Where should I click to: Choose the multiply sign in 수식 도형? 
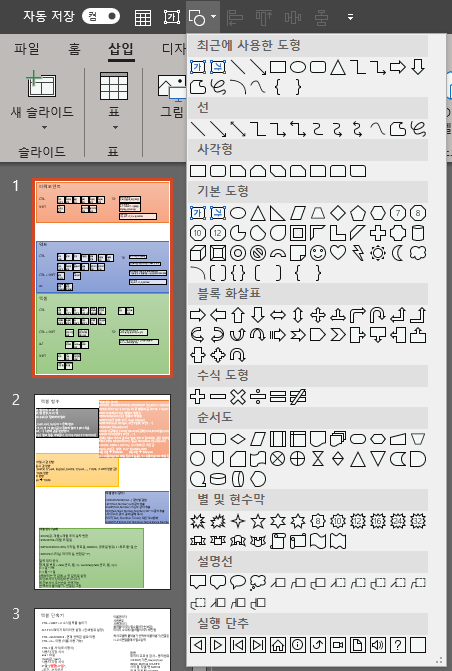coord(238,397)
